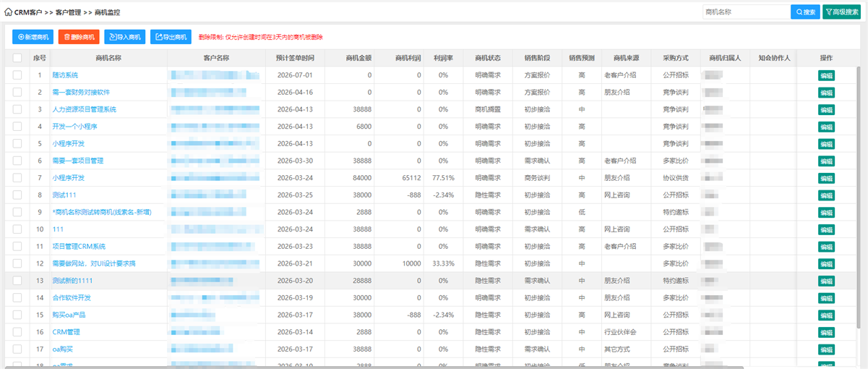
Task: Click 编辑 for the 合作软件开发 row
Action: point(826,297)
